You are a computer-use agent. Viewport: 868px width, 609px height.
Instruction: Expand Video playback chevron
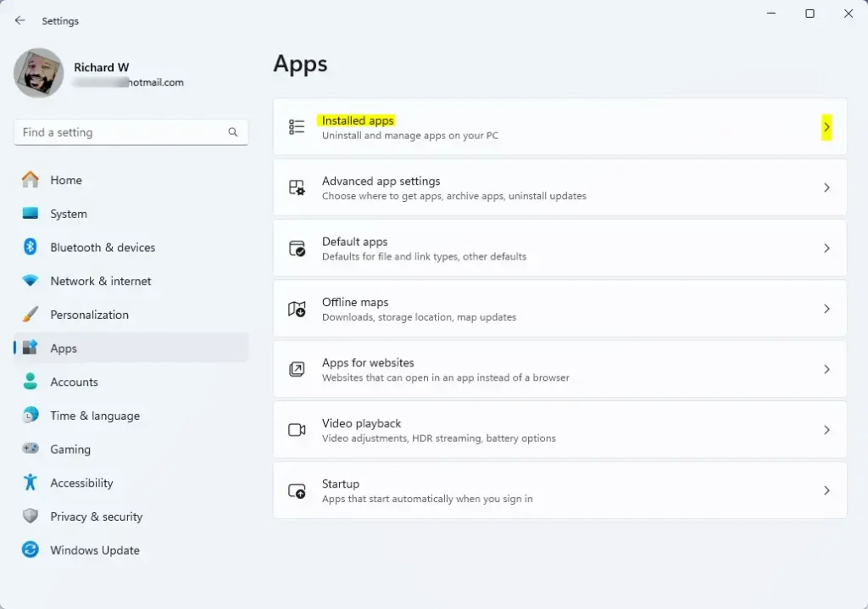pos(826,430)
